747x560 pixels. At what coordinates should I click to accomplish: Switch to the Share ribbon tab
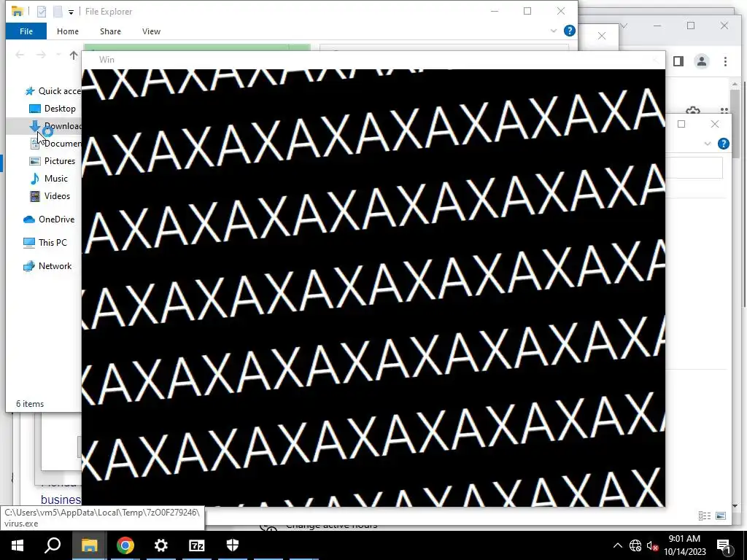click(110, 31)
